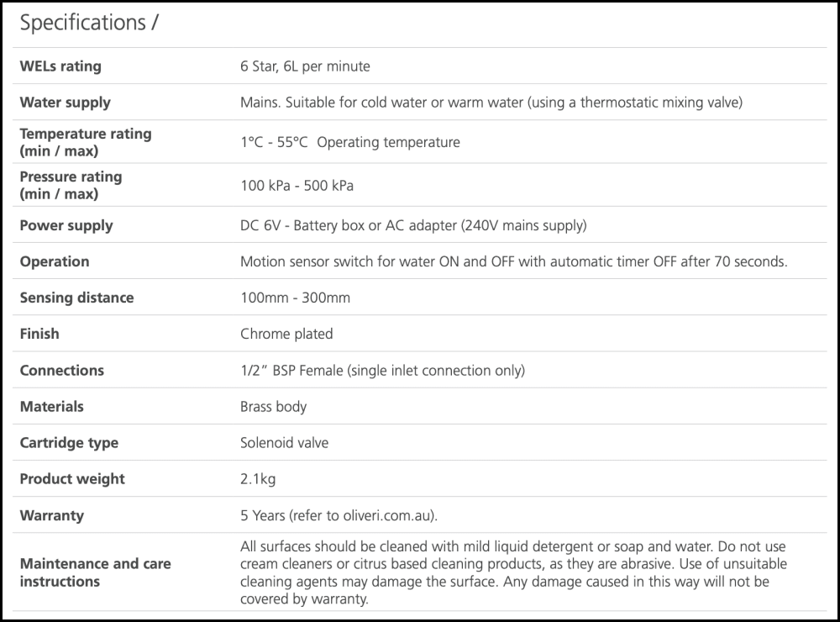Image resolution: width=840 pixels, height=622 pixels.
Task: Click the Water supply row label
Action: (65, 103)
